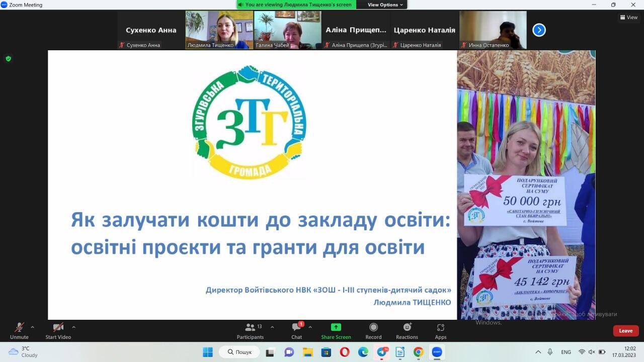The image size is (644, 362).
Task: Show next participants with the blue arrow
Action: pos(539,30)
